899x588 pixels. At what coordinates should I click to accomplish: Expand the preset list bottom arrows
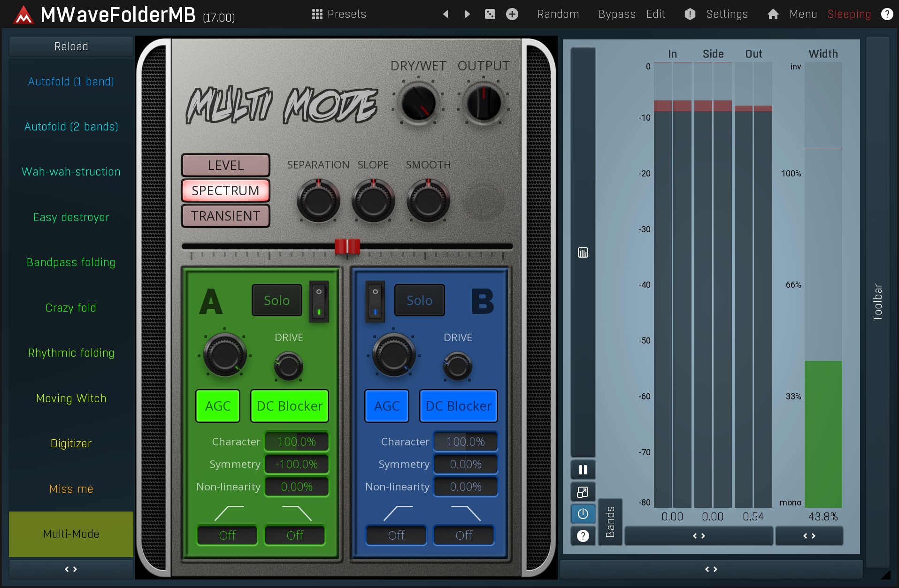pos(71,569)
